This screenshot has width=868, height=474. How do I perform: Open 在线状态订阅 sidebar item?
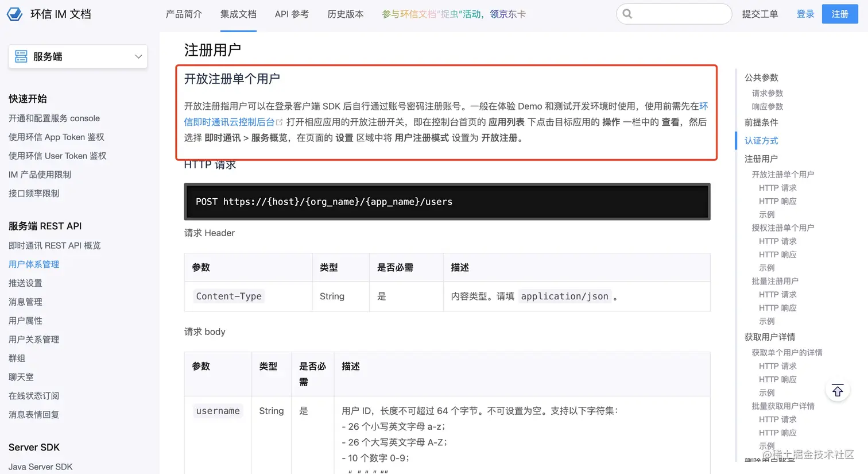(x=34, y=396)
